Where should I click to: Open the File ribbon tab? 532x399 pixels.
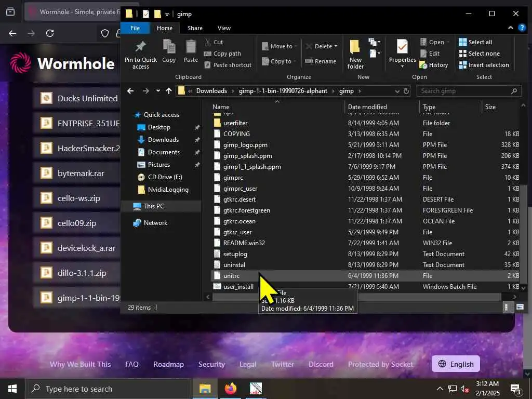tap(135, 28)
